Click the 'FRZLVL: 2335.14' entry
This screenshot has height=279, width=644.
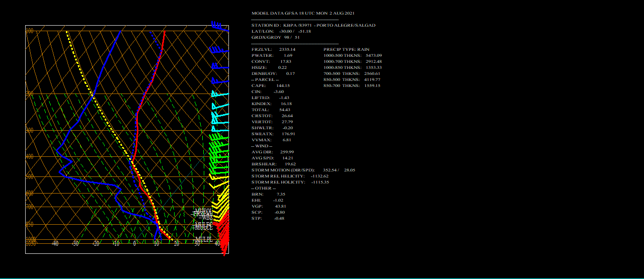[x=273, y=49]
